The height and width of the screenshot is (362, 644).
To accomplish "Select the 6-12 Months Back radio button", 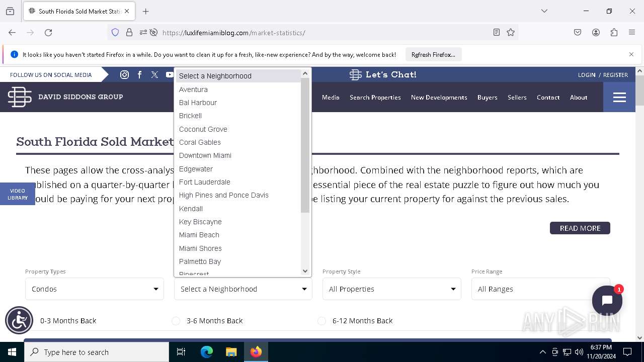I will point(321,321).
